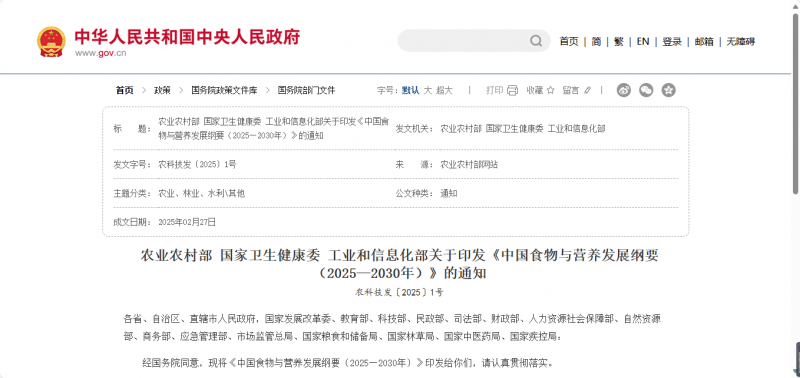Open 首页 in top navigation
Viewport: 800px width, 378px height.
coord(569,42)
